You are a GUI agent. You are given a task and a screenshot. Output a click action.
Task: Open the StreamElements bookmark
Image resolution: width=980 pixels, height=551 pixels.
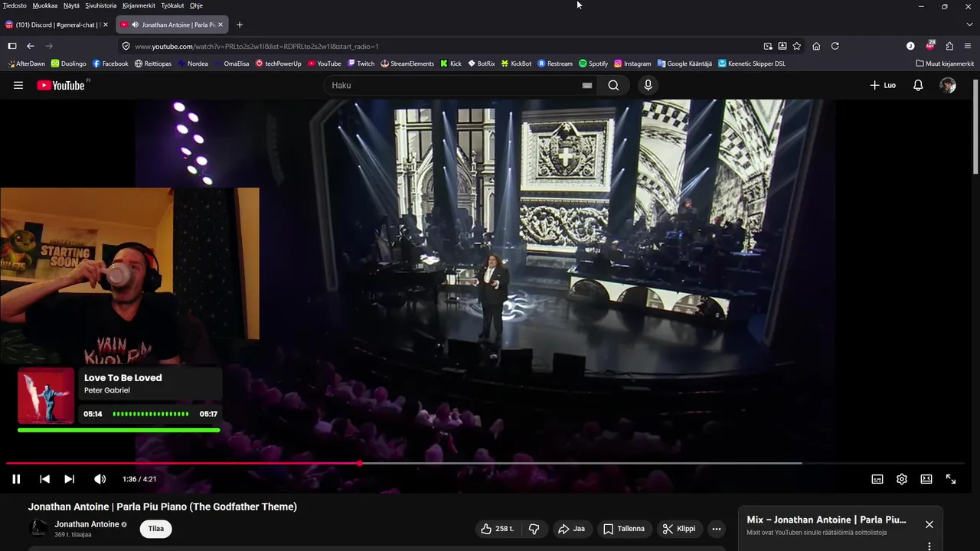pyautogui.click(x=407, y=64)
